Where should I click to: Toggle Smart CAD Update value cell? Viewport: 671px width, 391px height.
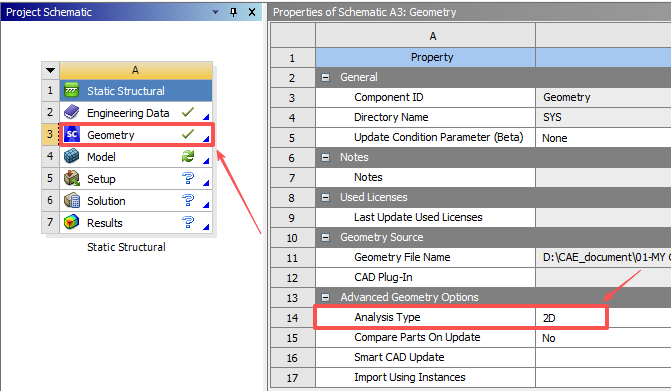coord(603,358)
